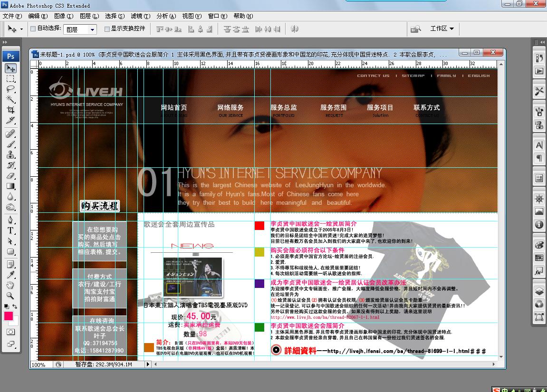
Task: Click the Go to Bridge button
Action: [416, 29]
